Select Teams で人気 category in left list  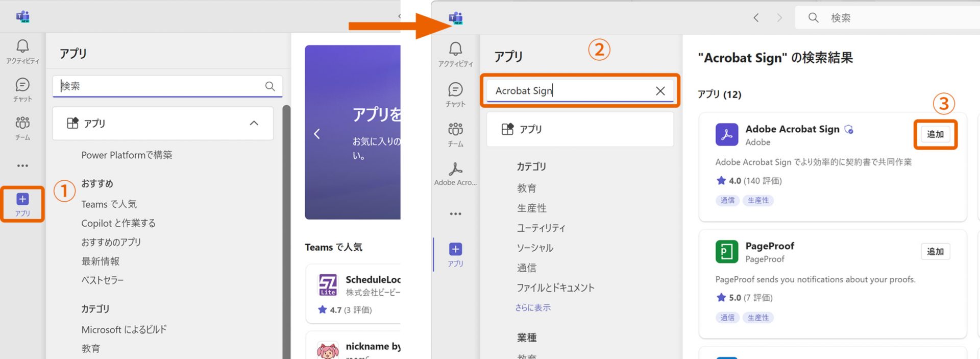click(x=109, y=204)
